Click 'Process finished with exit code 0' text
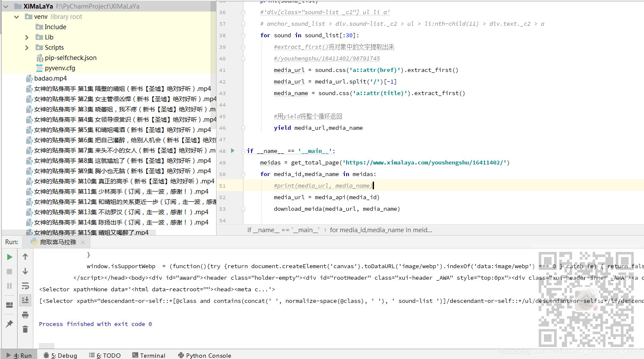The width and height of the screenshot is (644, 359). [x=95, y=324]
